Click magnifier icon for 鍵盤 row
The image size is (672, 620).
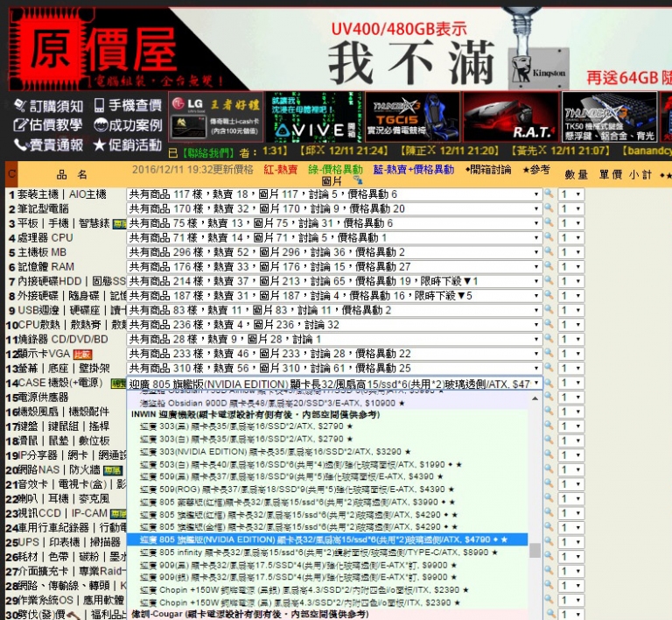(x=549, y=426)
